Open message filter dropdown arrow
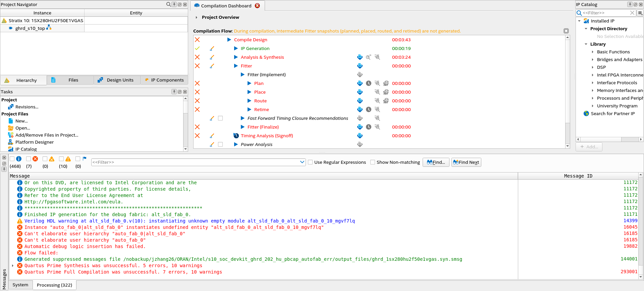The height and width of the screenshot is (291, 644). coord(302,162)
